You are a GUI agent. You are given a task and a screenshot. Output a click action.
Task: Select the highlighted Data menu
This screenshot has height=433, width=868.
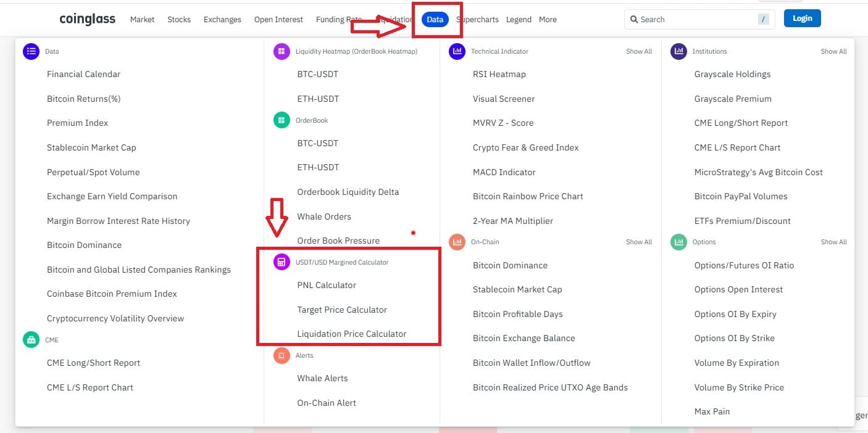pyautogui.click(x=435, y=19)
